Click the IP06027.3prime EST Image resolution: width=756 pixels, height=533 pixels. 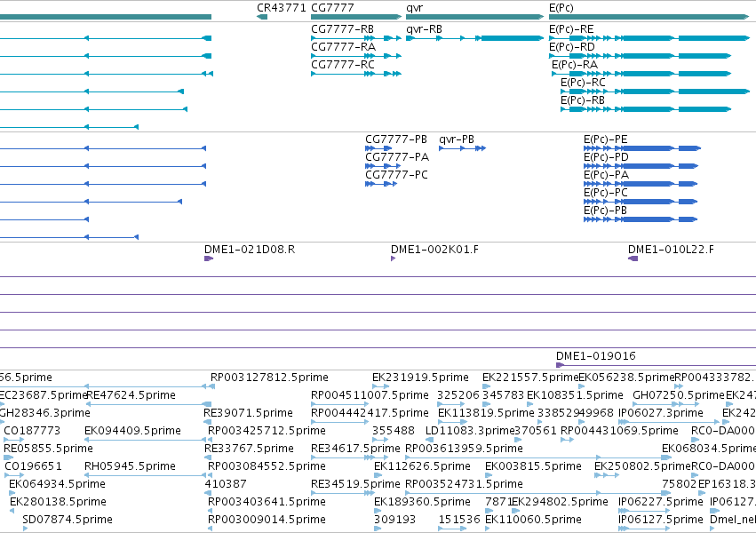[x=669, y=422]
